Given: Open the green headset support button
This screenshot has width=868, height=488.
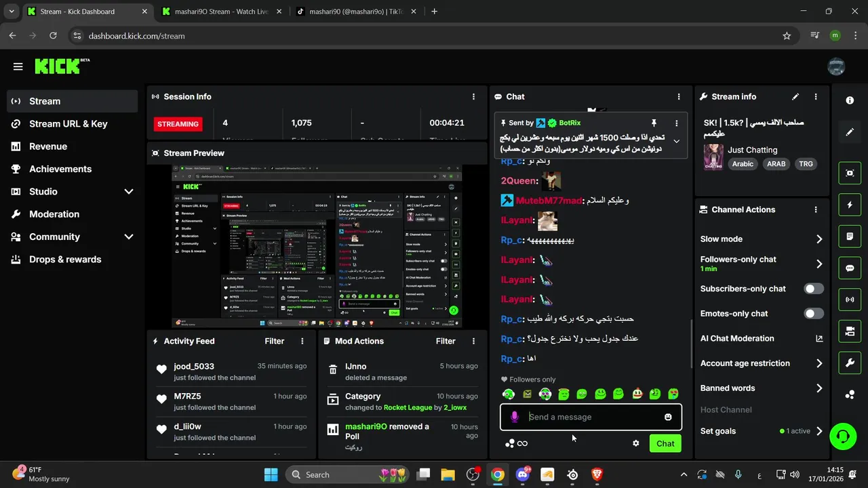Looking at the screenshot, I should (843, 435).
